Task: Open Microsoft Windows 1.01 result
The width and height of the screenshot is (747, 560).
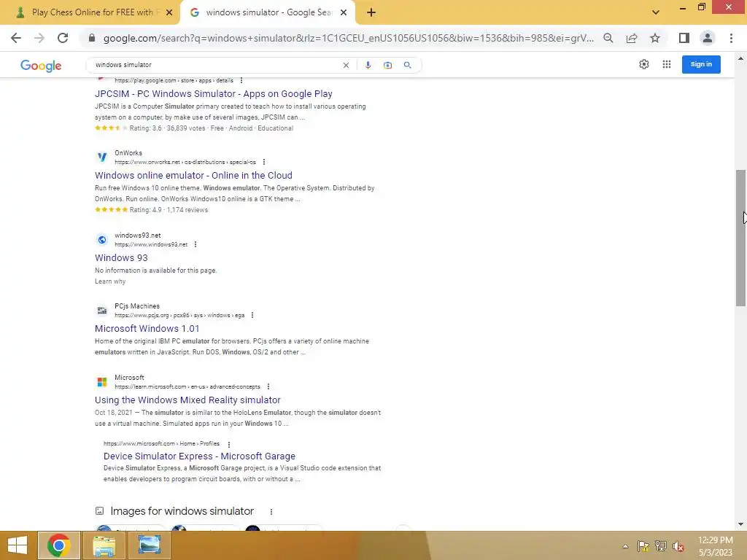Action: 147,329
